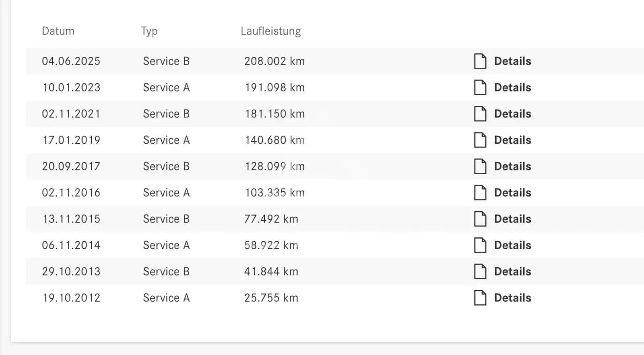View Details of 02.11.2021 Service B

click(512, 114)
